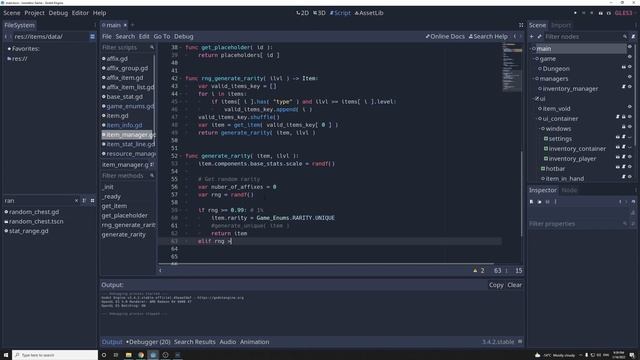Open random_chest.tscn file
Viewport: 640px width, 360px height.
36,221
